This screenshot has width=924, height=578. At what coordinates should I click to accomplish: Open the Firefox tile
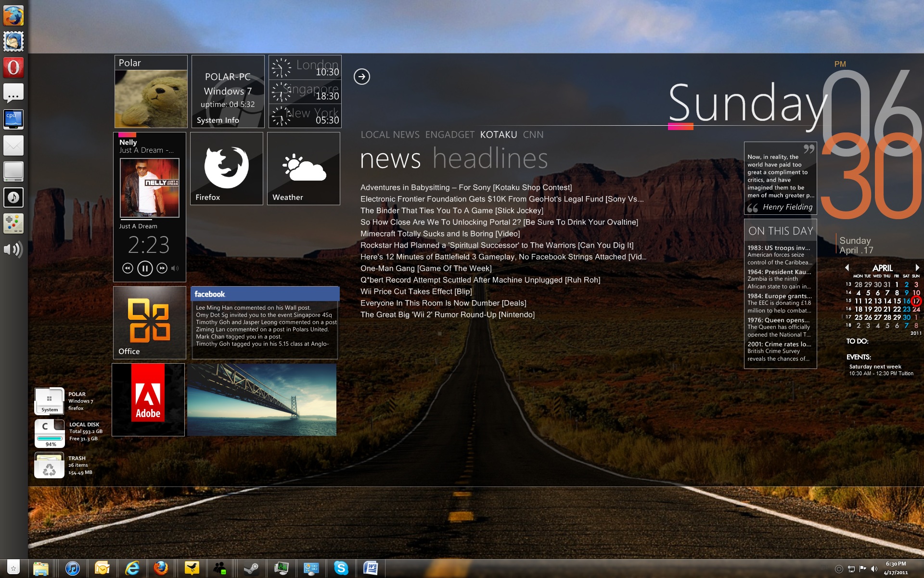pos(227,169)
